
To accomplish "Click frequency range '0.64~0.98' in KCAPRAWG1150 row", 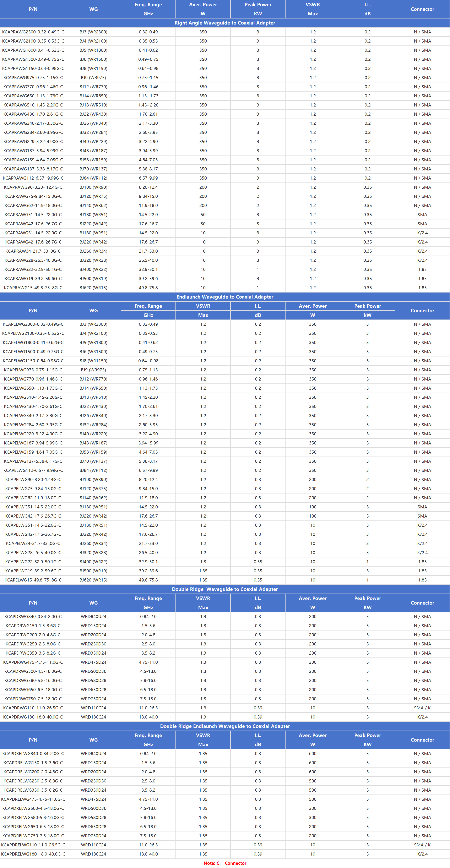I will tap(148, 68).
